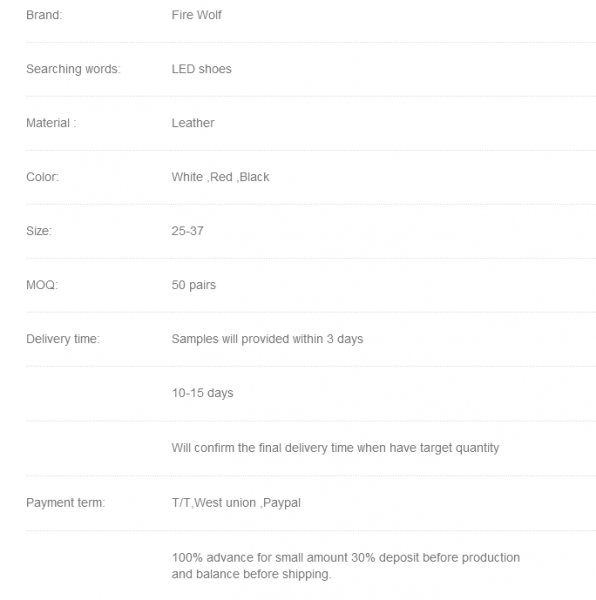The width and height of the screenshot is (596, 600).
Task: Click the Searching words label
Action: click(73, 69)
